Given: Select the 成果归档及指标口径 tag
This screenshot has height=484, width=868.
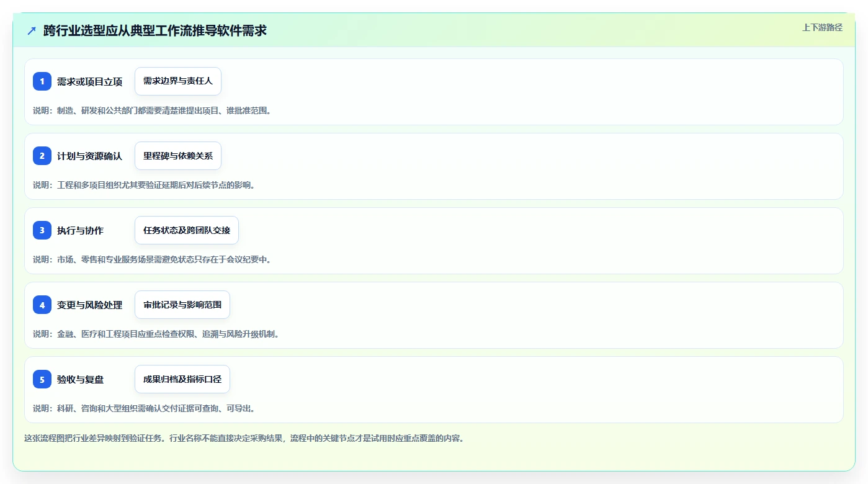Looking at the screenshot, I should point(182,379).
